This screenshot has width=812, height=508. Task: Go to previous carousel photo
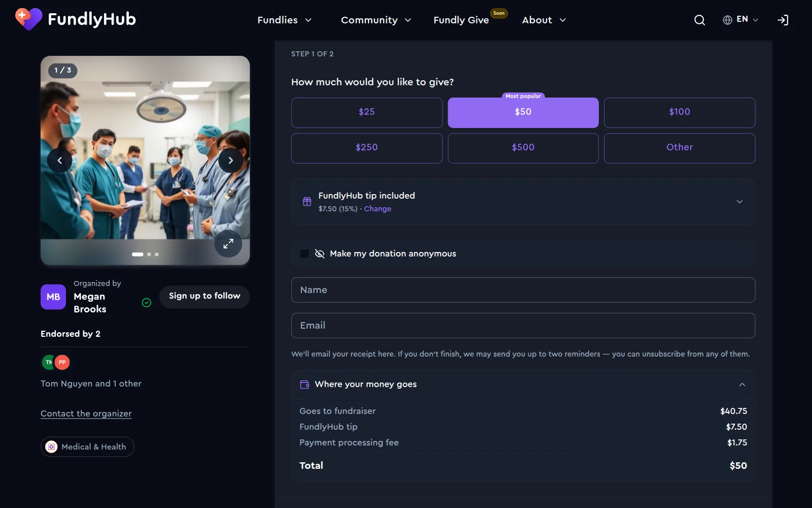59,161
